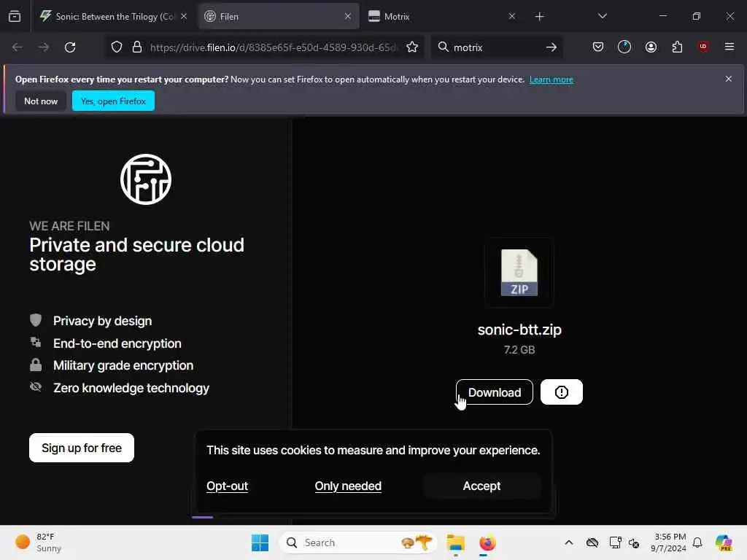Accept the site cookies
This screenshot has width=747, height=560.
tap(481, 486)
